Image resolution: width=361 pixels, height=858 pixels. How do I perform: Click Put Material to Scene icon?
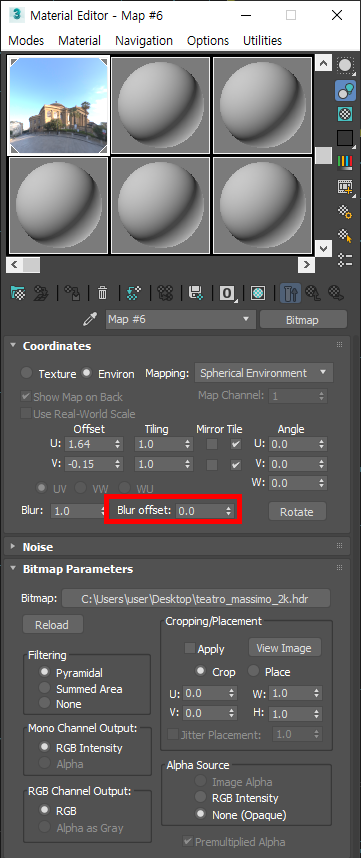[x=41, y=293]
